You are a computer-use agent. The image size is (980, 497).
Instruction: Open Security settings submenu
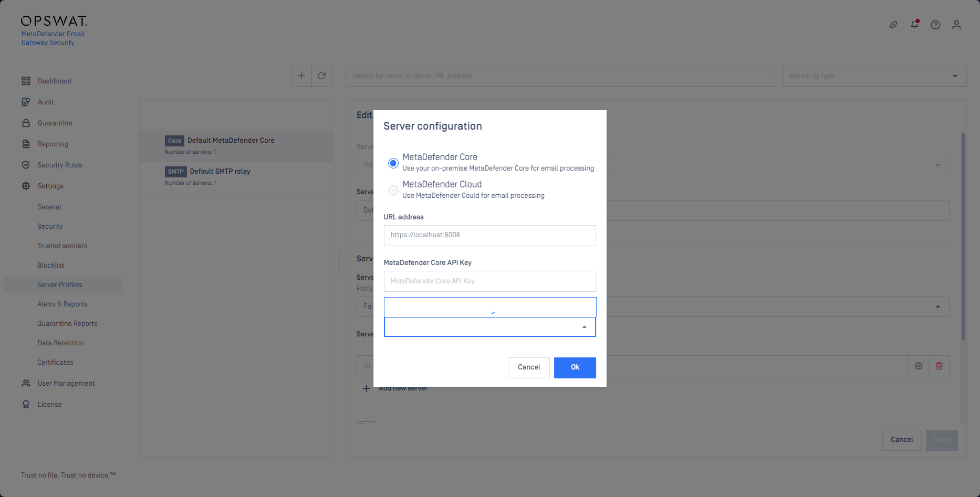tap(50, 226)
